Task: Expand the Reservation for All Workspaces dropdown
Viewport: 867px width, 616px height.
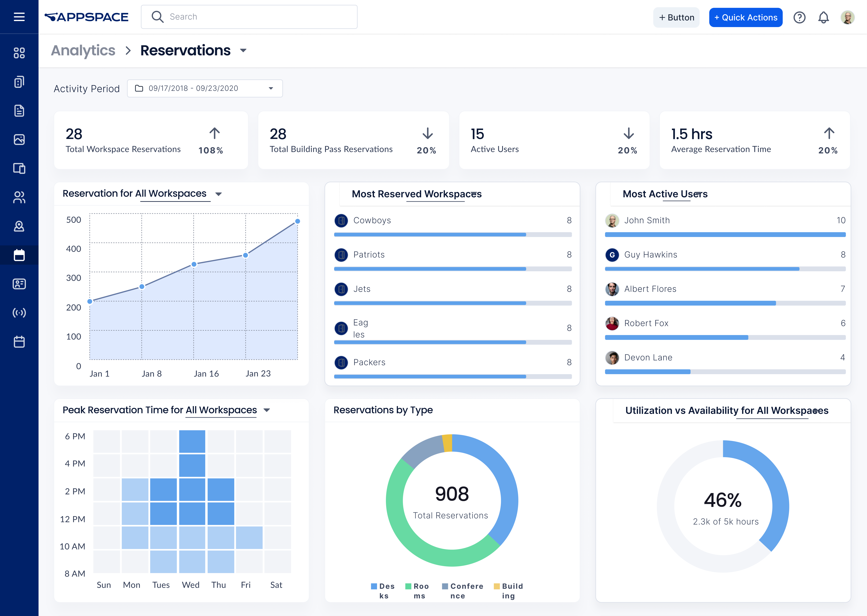Action: (x=219, y=194)
